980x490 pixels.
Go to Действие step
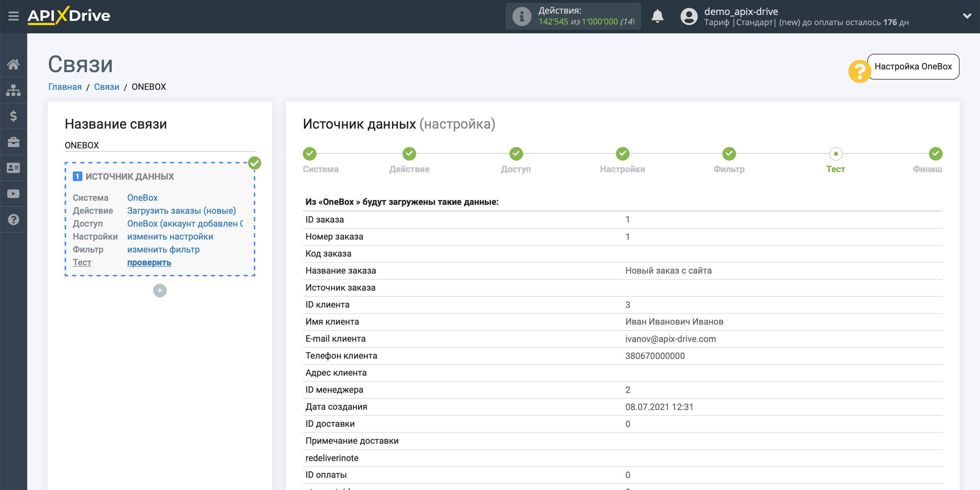pos(409,169)
